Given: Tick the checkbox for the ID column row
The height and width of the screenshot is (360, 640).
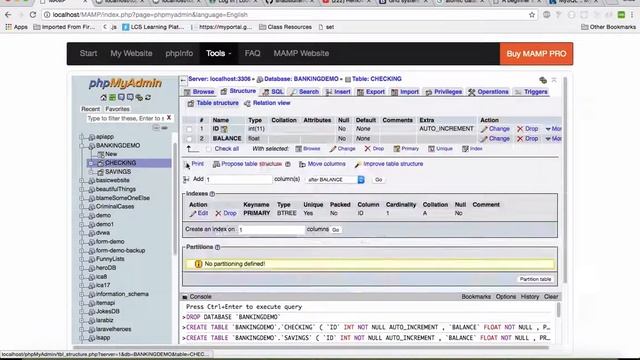Looking at the screenshot, I should pyautogui.click(x=189, y=129).
